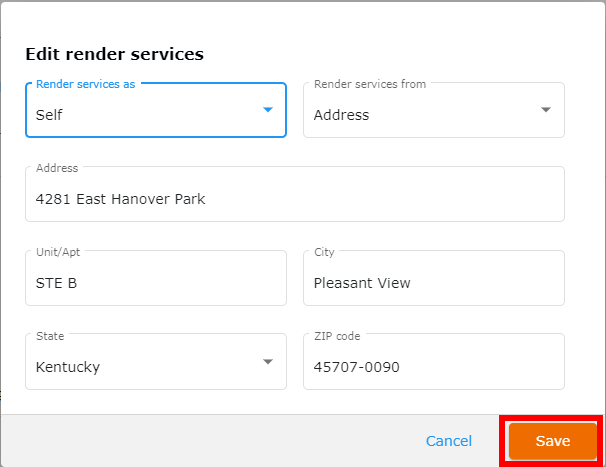Expand the Render services from dropdown arrow
The image size is (606, 467).
point(546,110)
